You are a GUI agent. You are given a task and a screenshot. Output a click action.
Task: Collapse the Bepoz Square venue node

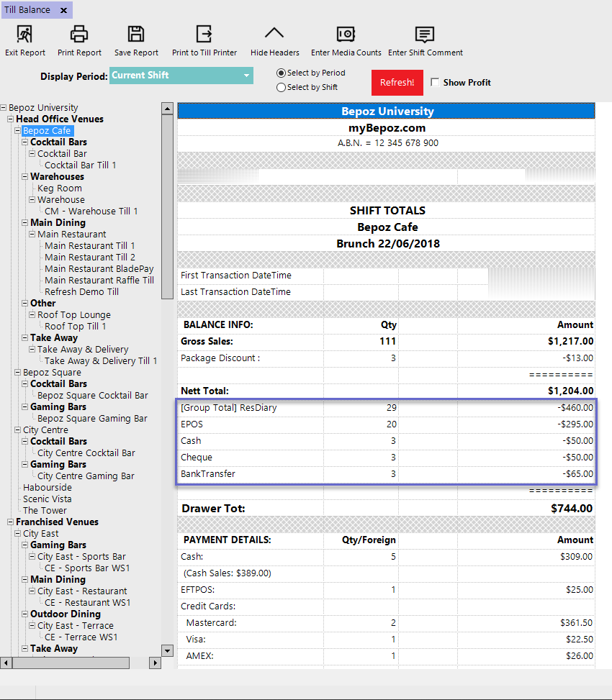(x=17, y=373)
